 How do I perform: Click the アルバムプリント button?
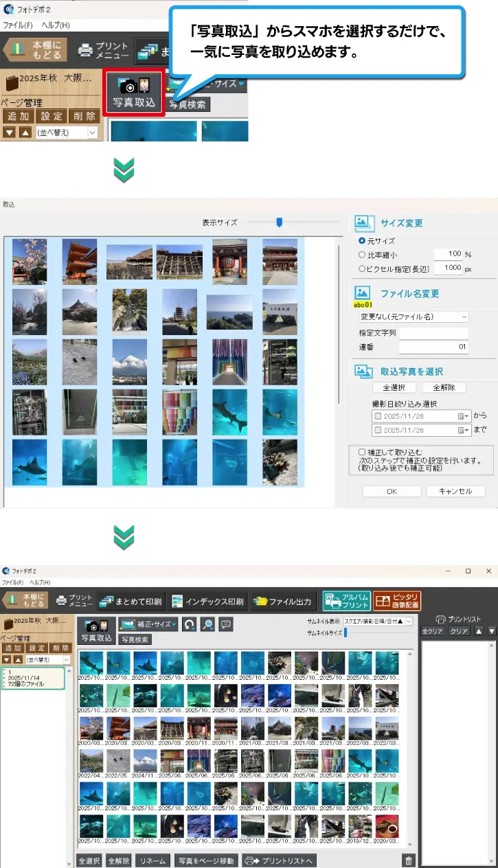coord(347,601)
